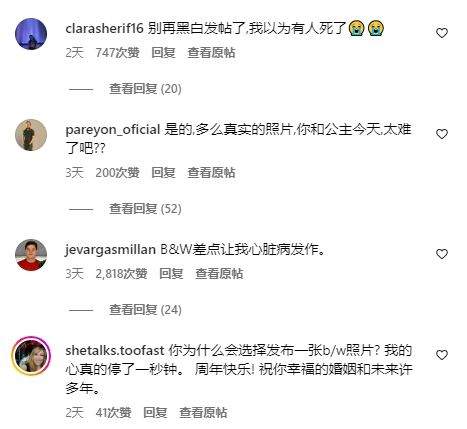Open the 2,818次赞 likes list
This screenshot has height=429, width=467.
point(121,274)
